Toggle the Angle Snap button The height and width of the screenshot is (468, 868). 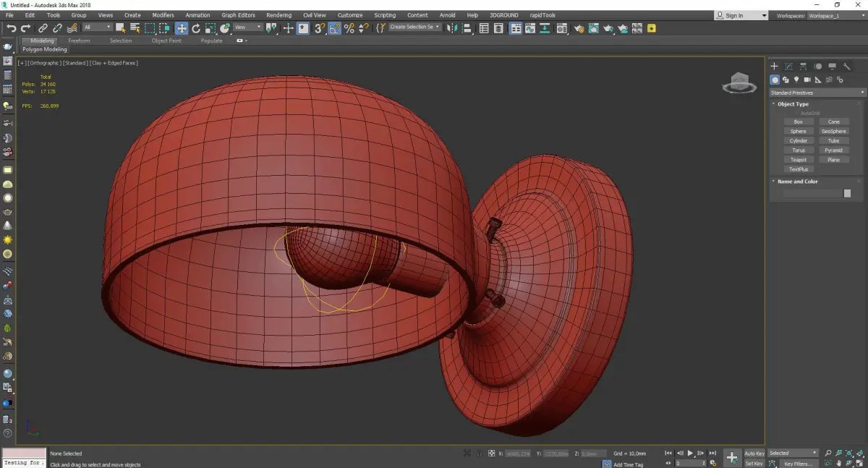point(335,28)
